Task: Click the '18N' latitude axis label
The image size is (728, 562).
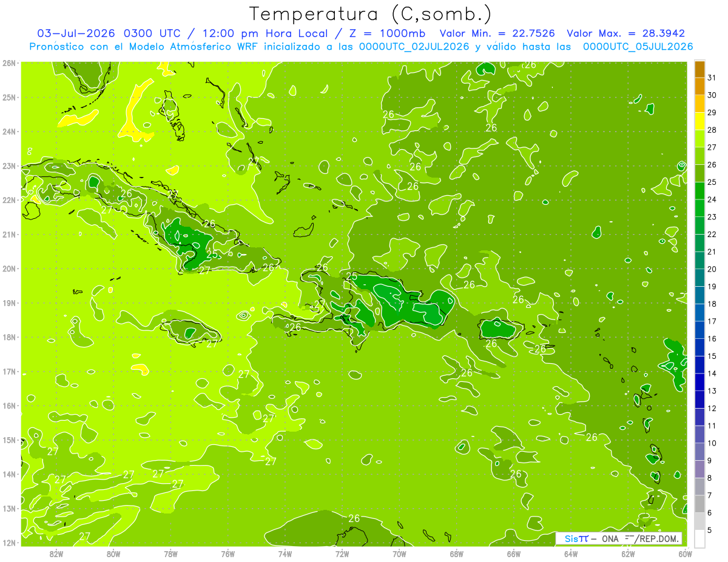Action: tap(8, 337)
